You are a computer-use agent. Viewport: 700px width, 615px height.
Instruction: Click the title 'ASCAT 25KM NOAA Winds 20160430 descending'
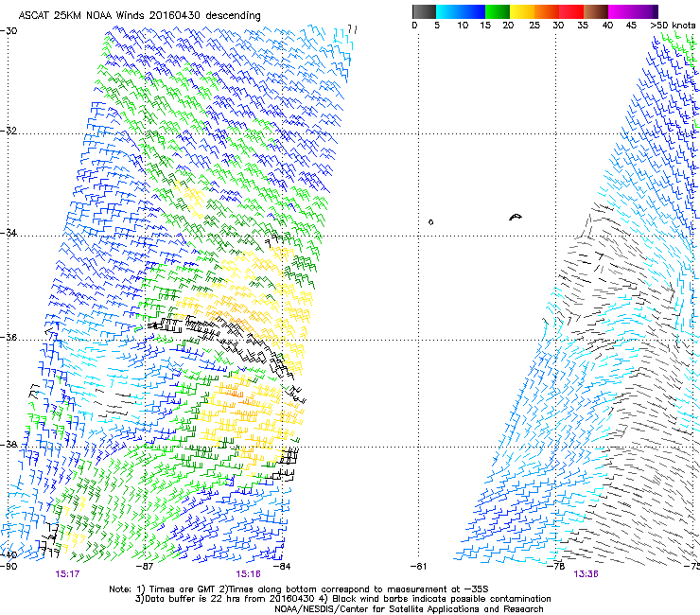click(x=139, y=16)
